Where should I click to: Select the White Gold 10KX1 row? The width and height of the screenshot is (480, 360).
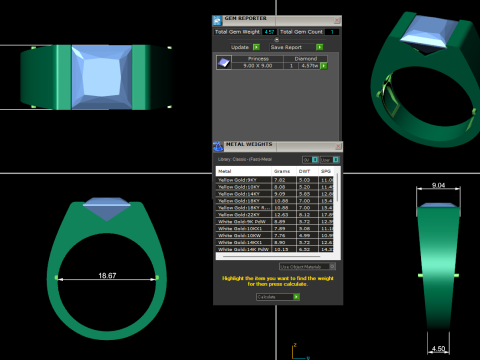[275, 229]
